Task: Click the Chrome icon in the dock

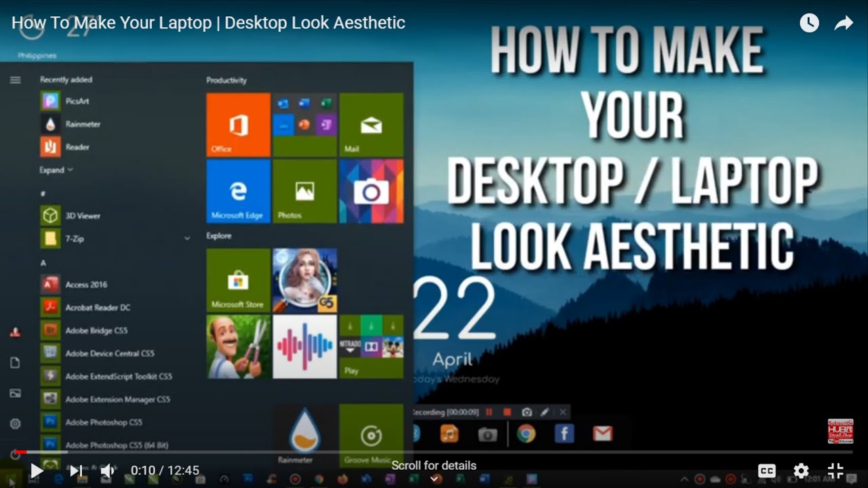Action: coord(526,434)
